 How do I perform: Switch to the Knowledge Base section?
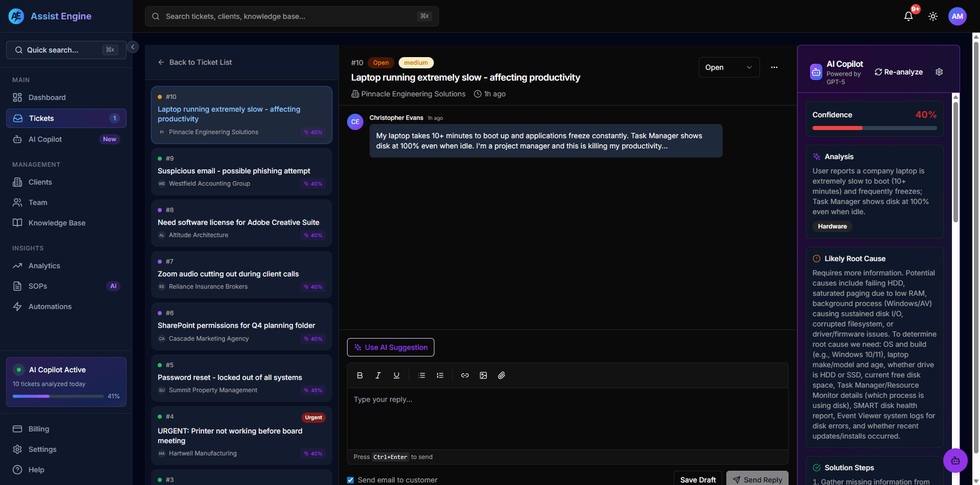coord(56,223)
